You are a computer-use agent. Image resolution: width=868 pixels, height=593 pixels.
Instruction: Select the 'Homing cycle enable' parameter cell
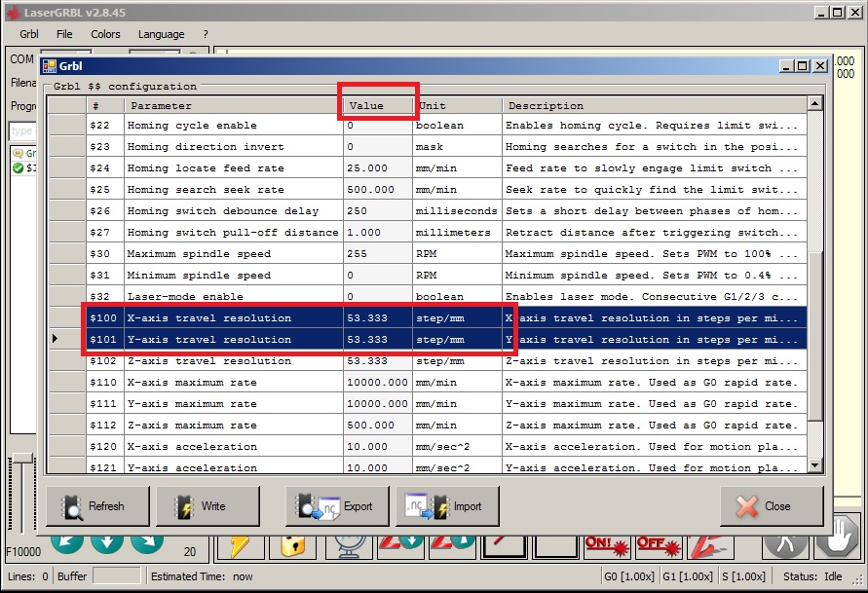(233, 126)
